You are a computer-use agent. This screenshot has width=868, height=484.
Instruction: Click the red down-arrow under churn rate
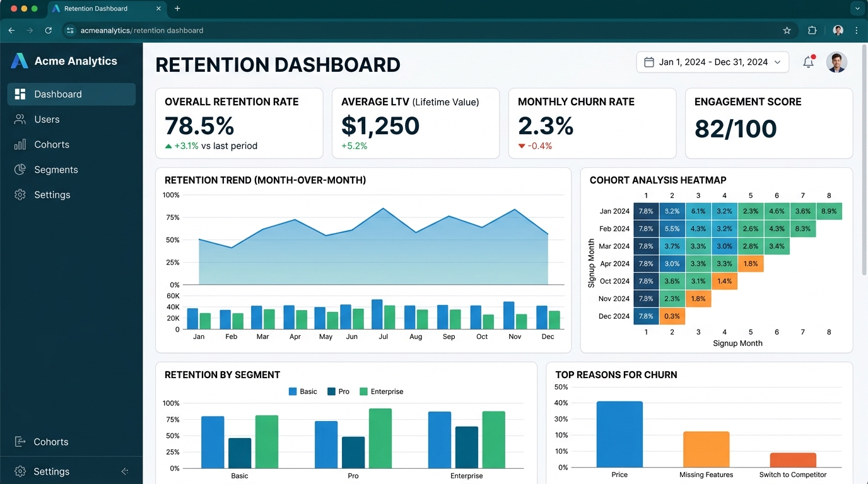click(x=521, y=146)
